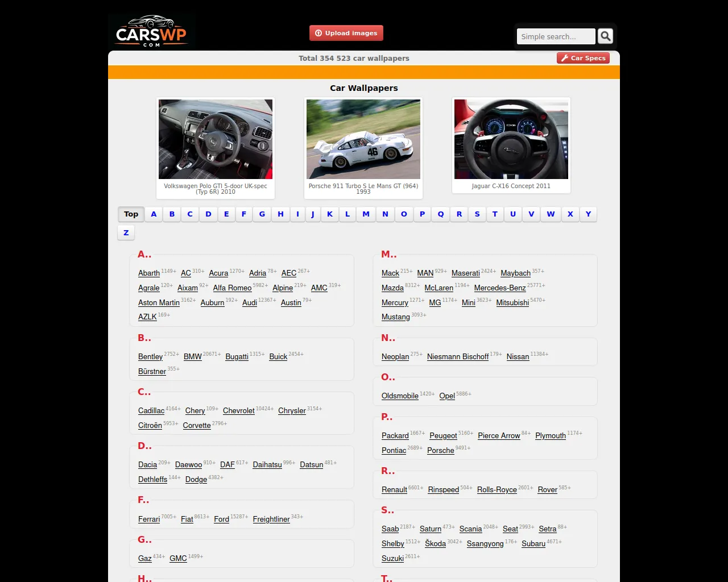Image resolution: width=728 pixels, height=582 pixels.
Task: Go to the Niesmann Bischoff link
Action: tap(458, 357)
